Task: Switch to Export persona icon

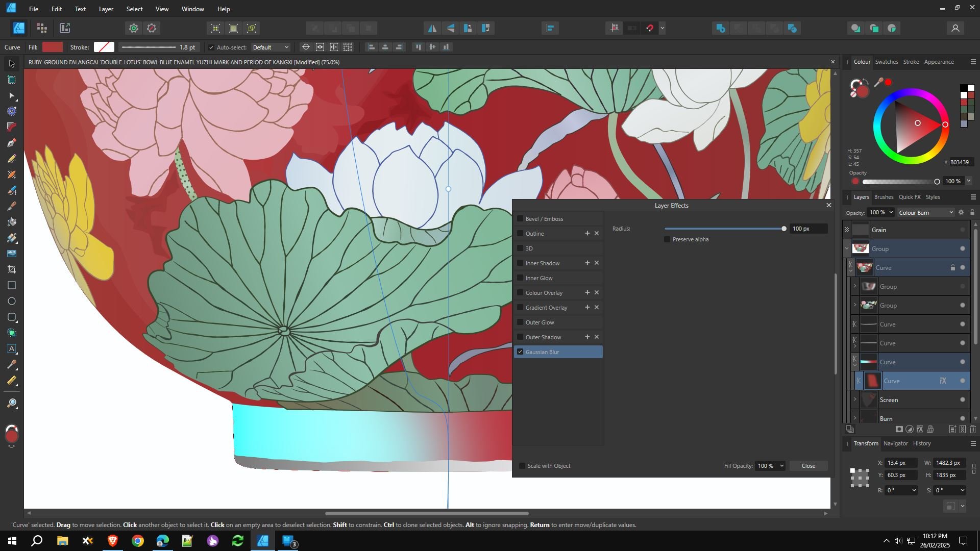Action: pyautogui.click(x=65, y=28)
